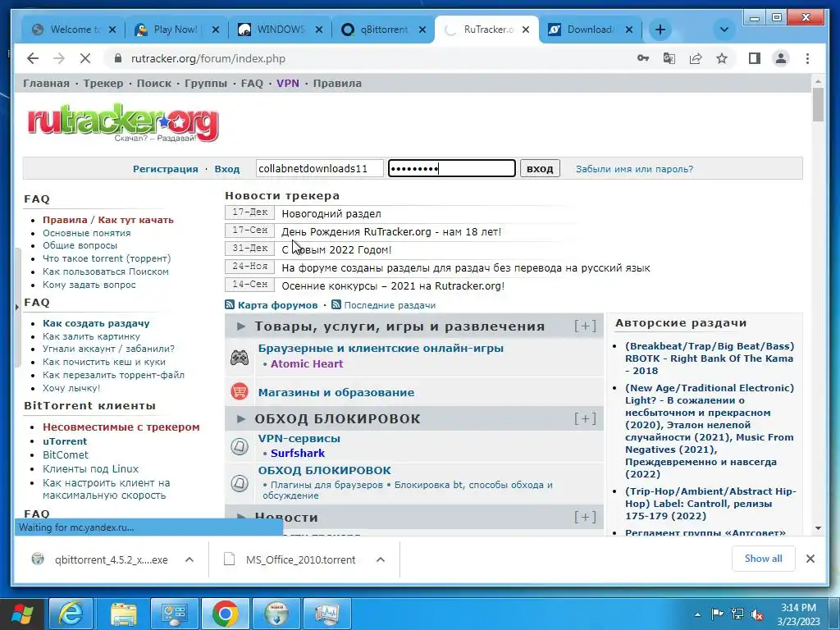Screen dimensions: 840x630
Task: Click RSS icon beside Карта форумов
Action: tap(230, 305)
